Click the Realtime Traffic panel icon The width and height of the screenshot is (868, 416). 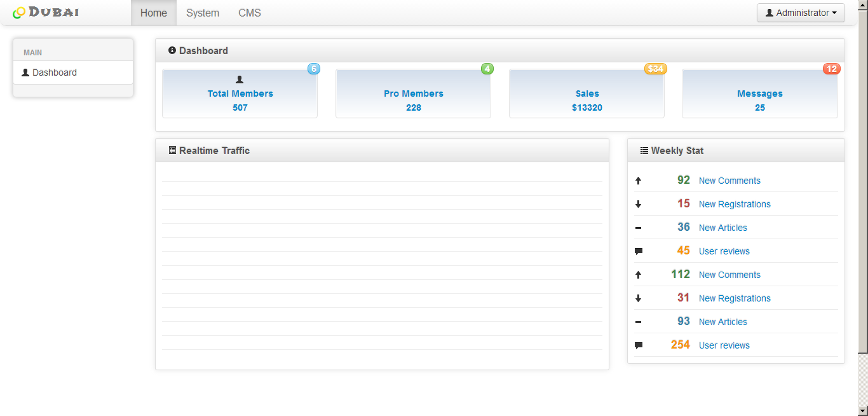(172, 150)
